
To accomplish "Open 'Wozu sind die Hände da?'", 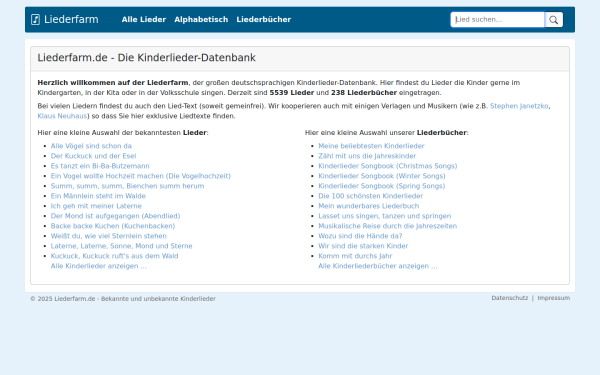I will [x=360, y=236].
